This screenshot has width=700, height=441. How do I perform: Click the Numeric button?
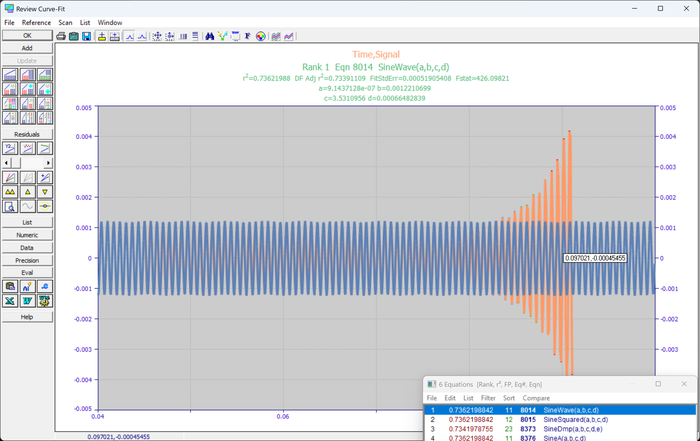[27, 235]
